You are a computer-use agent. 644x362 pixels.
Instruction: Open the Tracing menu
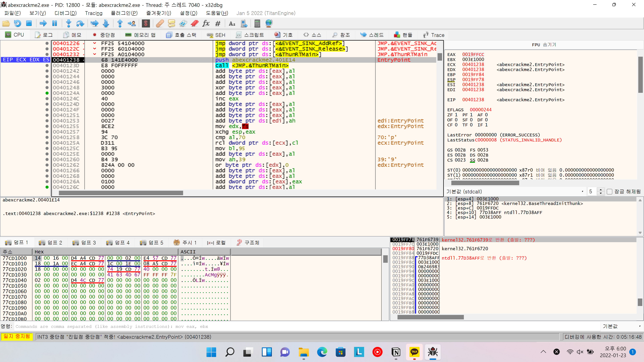point(94,13)
